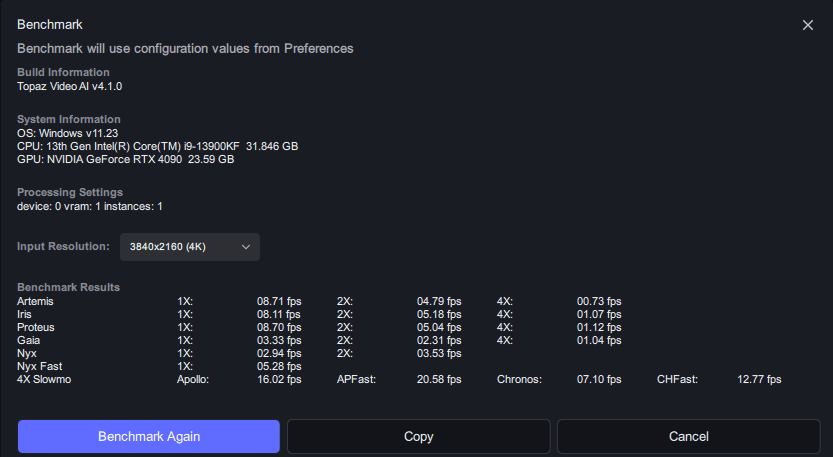Image resolution: width=833 pixels, height=457 pixels.
Task: Click the Benchmark dialog title
Action: tap(50, 25)
